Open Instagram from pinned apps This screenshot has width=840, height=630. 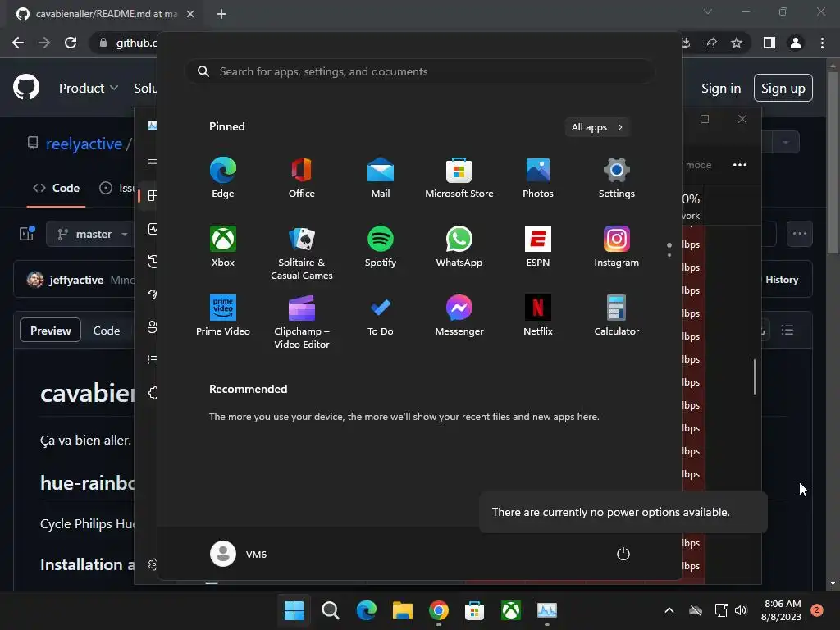pyautogui.click(x=617, y=247)
